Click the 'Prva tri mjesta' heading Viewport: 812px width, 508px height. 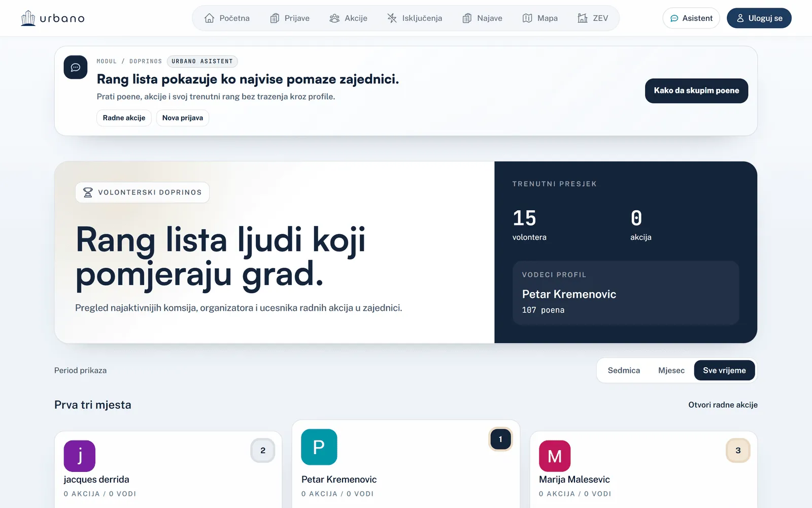pyautogui.click(x=93, y=405)
